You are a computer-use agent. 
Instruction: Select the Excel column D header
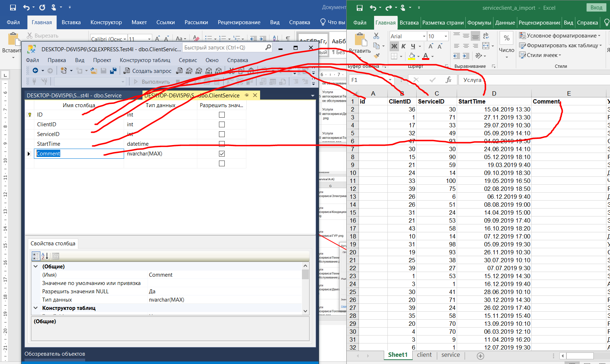[x=494, y=93]
